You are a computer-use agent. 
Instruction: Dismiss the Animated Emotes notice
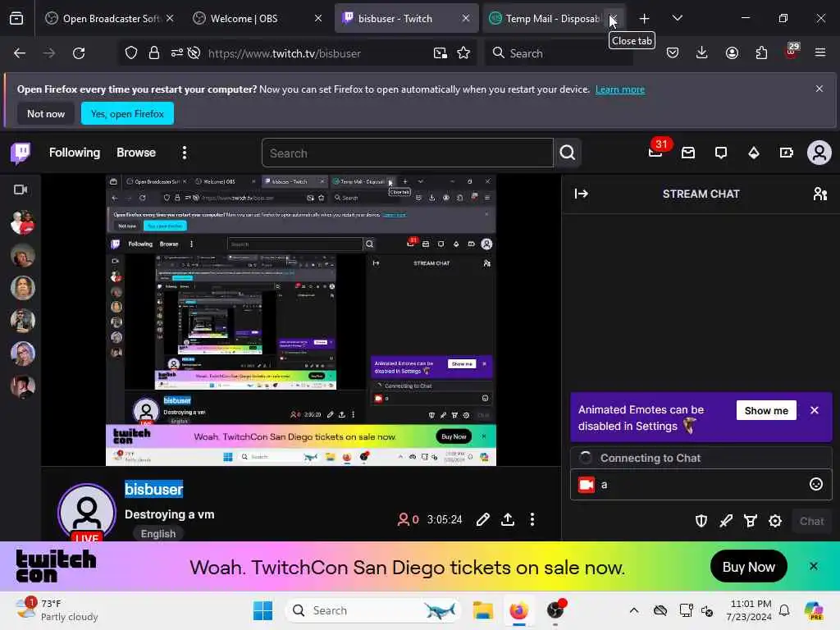[x=815, y=410]
